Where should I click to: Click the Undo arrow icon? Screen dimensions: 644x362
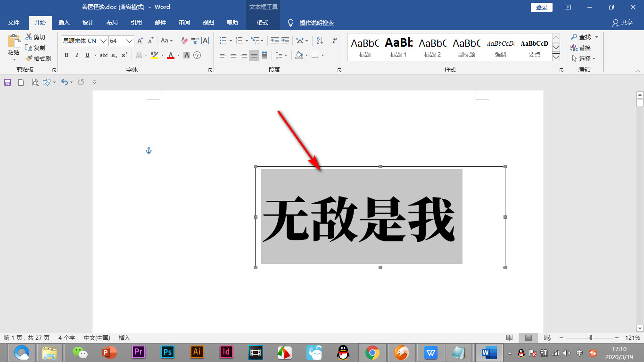(x=64, y=82)
